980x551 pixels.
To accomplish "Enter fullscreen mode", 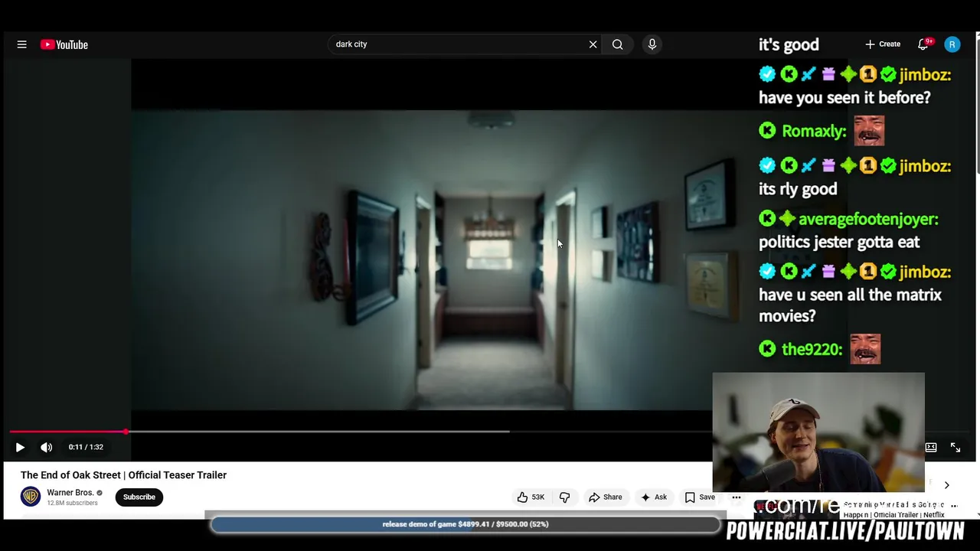I will pyautogui.click(x=955, y=447).
